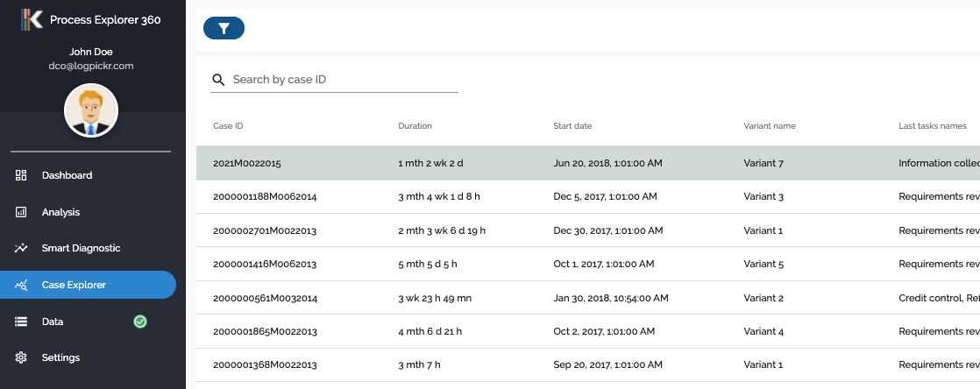Sort by the Variant name column header
This screenshot has height=389, width=980.
tap(770, 126)
